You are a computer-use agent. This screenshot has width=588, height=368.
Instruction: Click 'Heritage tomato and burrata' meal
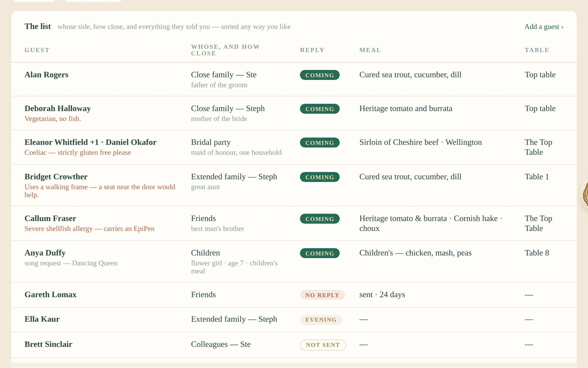(406, 109)
